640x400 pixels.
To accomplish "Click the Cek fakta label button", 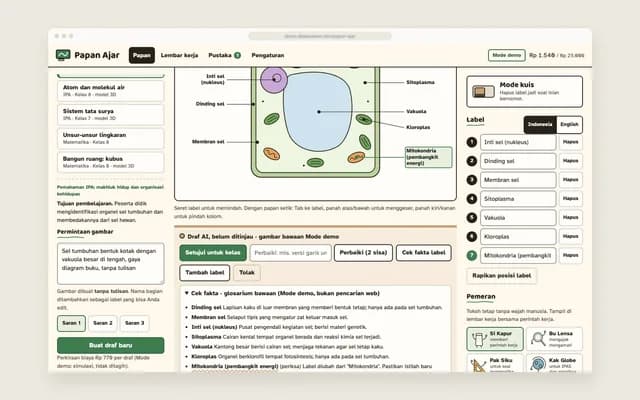I will coord(424,253).
